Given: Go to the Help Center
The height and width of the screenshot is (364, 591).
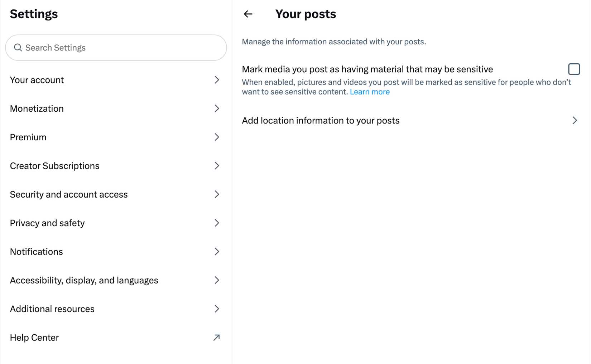Looking at the screenshot, I should [34, 337].
